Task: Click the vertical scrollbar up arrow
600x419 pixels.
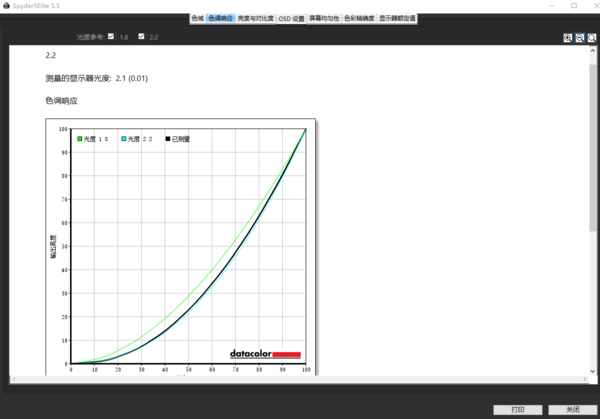Action: pyautogui.click(x=593, y=50)
